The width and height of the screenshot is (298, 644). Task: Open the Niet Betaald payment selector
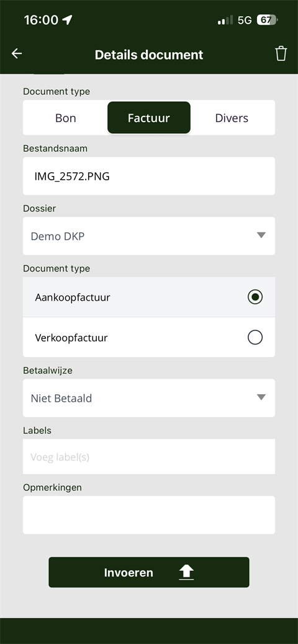pos(149,397)
